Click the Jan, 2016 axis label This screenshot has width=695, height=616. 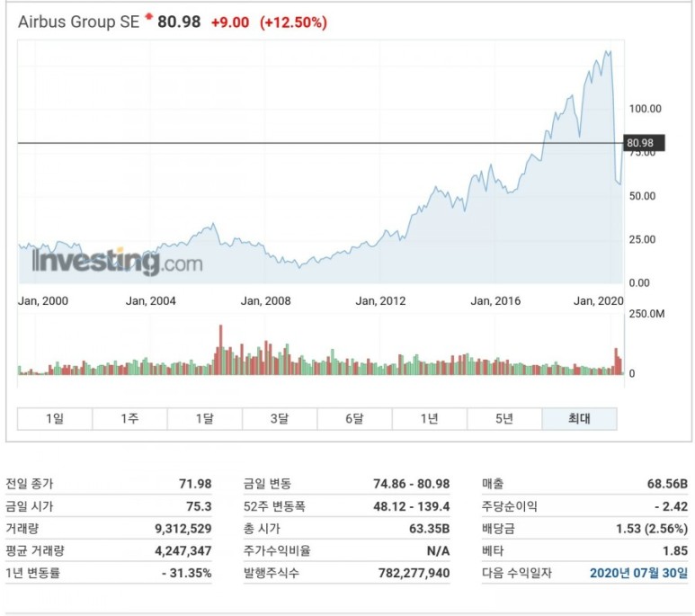tap(495, 300)
